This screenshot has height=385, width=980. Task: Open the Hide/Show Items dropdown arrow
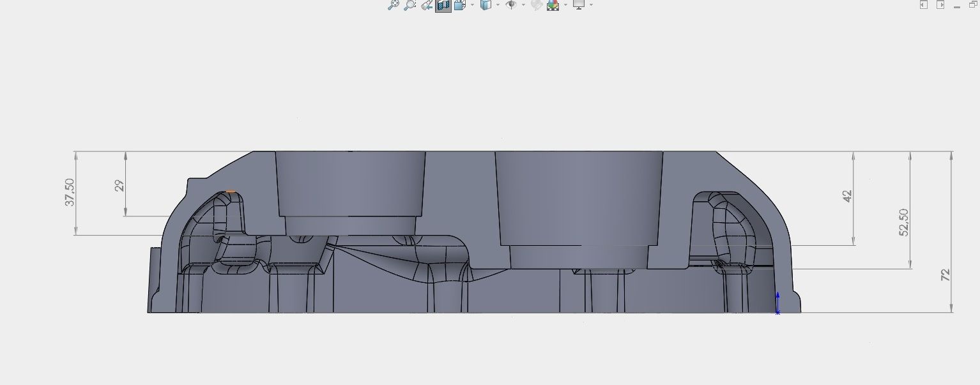click(x=523, y=5)
